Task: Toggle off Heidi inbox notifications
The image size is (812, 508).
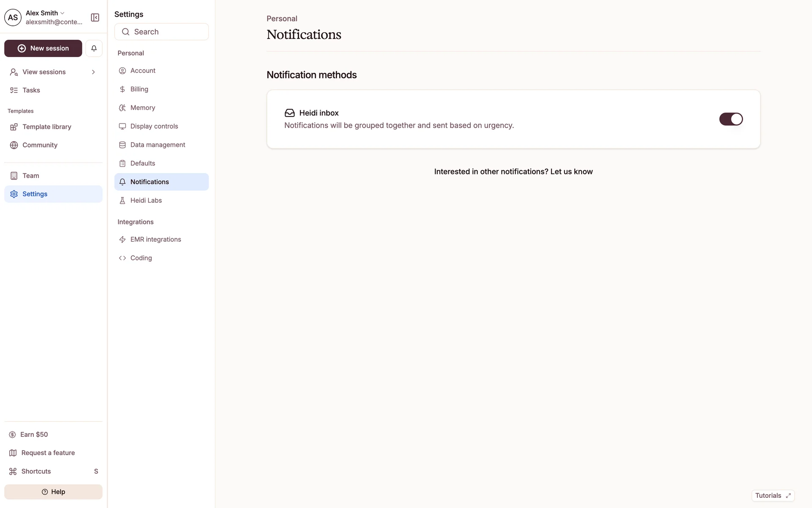Action: [730, 119]
